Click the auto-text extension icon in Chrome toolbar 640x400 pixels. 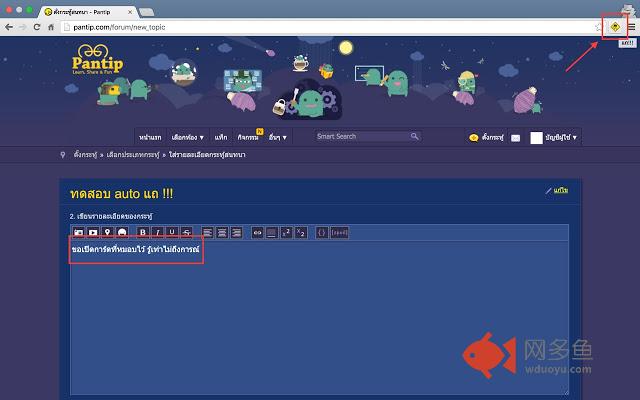pos(615,27)
